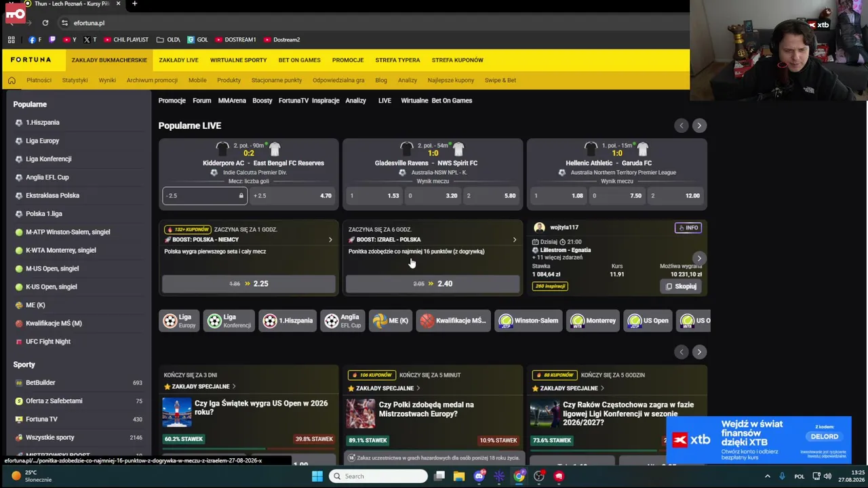Copy wojtyla117 coupon with Skopiuj

coord(682,286)
